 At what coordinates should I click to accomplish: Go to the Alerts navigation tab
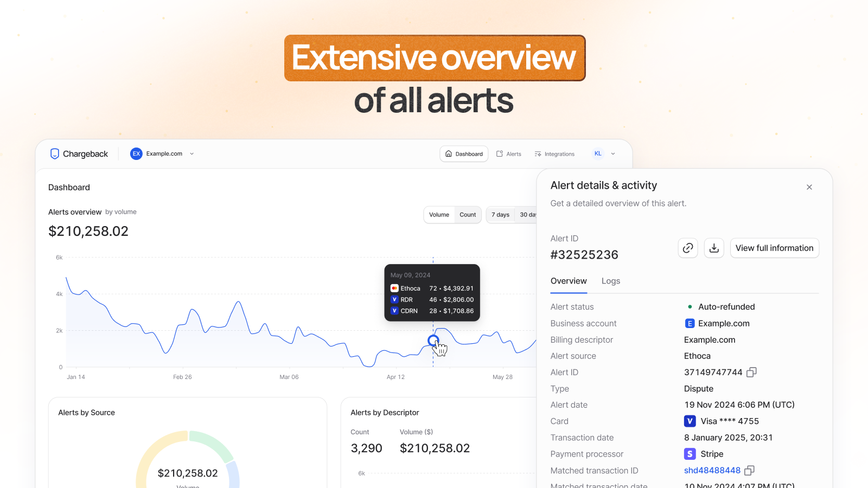tap(509, 154)
